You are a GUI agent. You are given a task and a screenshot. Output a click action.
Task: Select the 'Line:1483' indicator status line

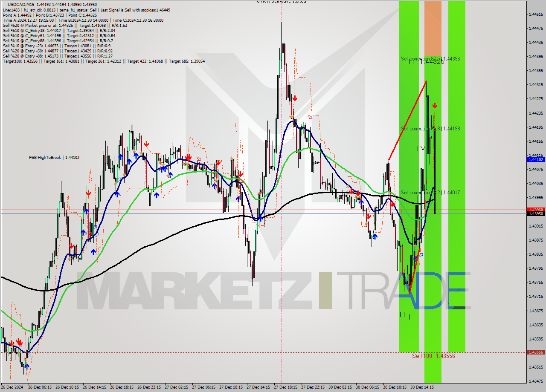point(87,10)
